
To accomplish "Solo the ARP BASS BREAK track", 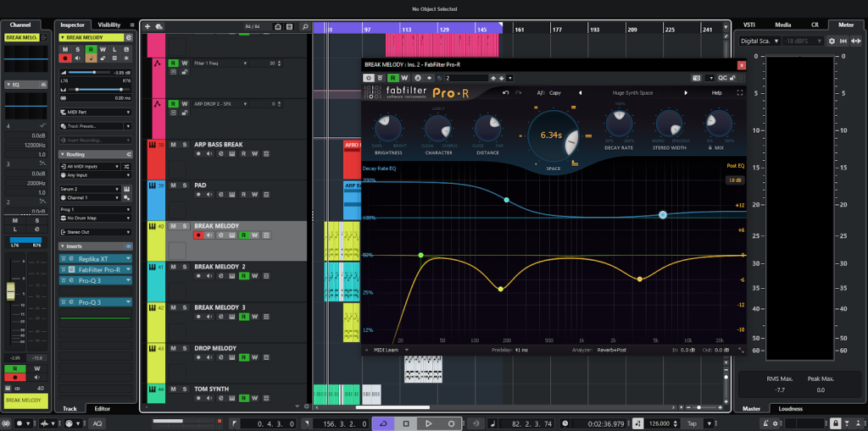I will [x=185, y=144].
